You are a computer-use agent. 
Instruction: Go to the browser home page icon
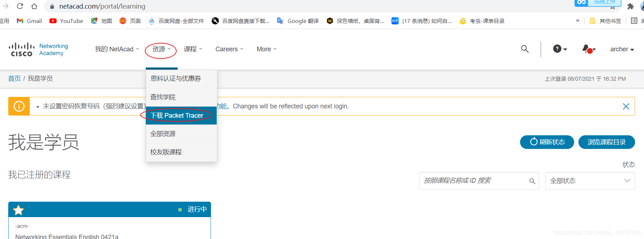point(34,6)
